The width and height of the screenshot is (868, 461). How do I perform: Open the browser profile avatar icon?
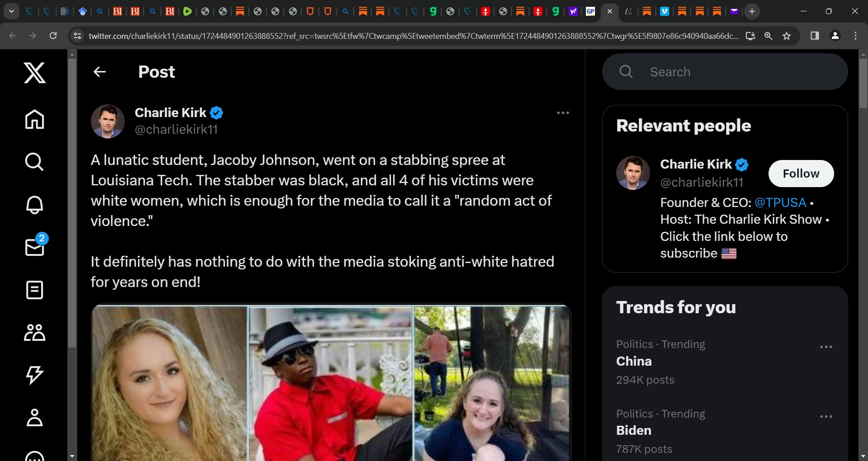click(x=835, y=36)
